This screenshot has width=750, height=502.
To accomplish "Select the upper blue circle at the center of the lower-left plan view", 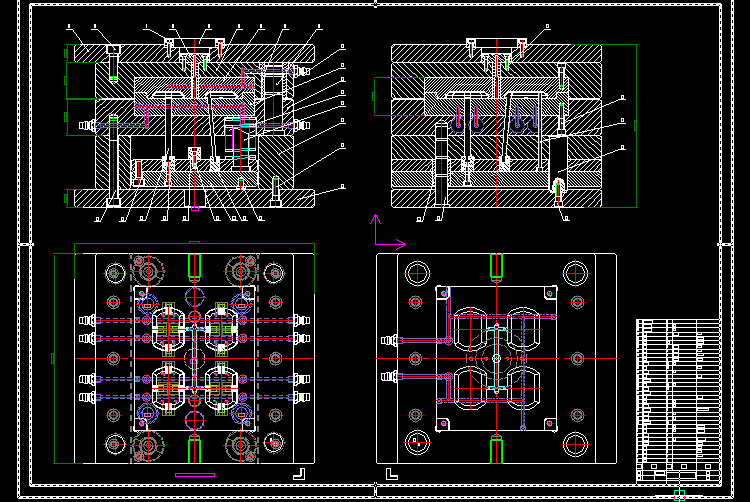I will click(x=195, y=297).
